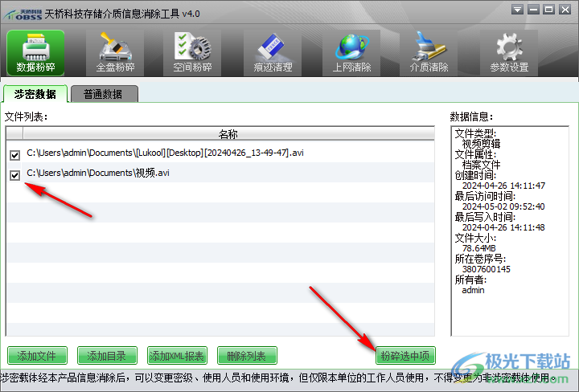Click the 名称 column header
The width and height of the screenshot is (579, 392).
(228, 133)
